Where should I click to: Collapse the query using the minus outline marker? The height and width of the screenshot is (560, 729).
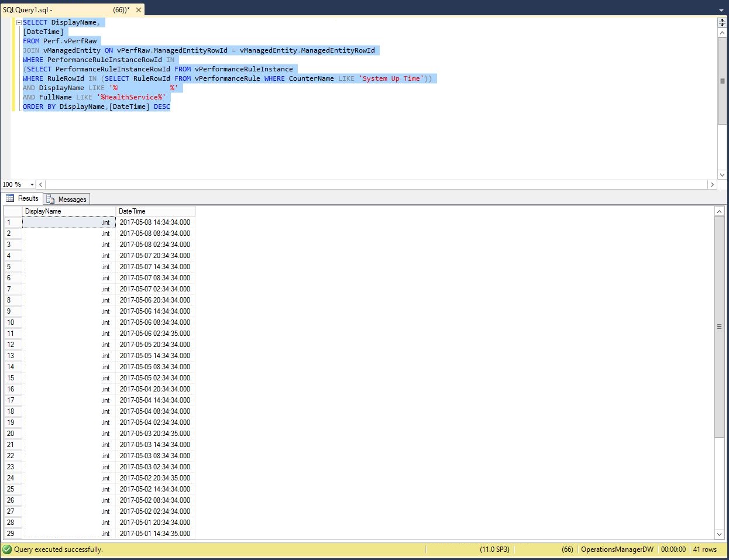pos(18,22)
